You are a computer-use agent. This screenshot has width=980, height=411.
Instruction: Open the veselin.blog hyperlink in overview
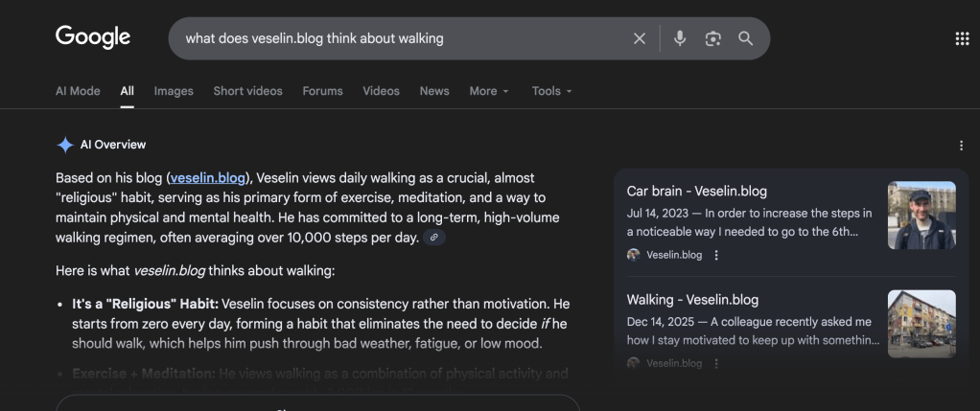click(208, 178)
